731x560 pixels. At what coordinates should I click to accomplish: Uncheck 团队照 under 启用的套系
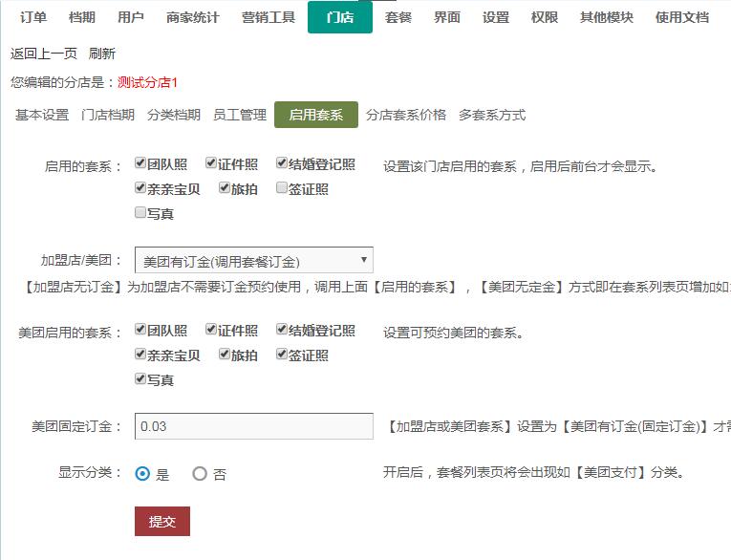tap(141, 164)
